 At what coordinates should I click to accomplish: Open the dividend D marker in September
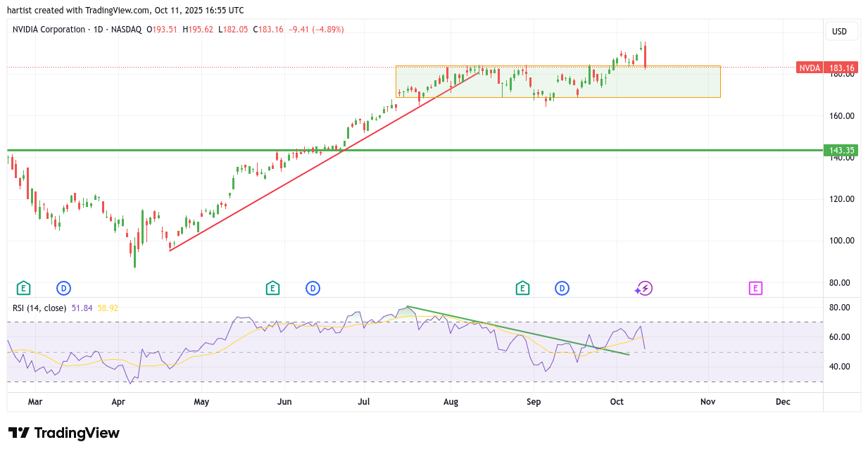click(562, 288)
